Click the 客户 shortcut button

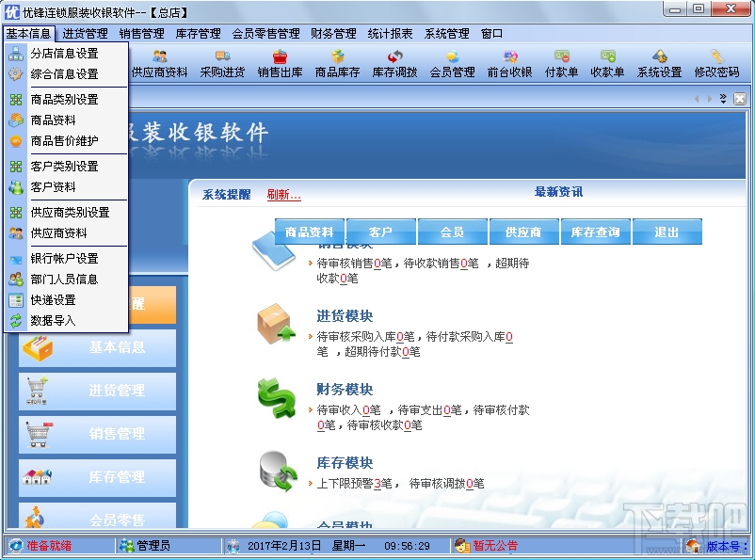(x=381, y=232)
